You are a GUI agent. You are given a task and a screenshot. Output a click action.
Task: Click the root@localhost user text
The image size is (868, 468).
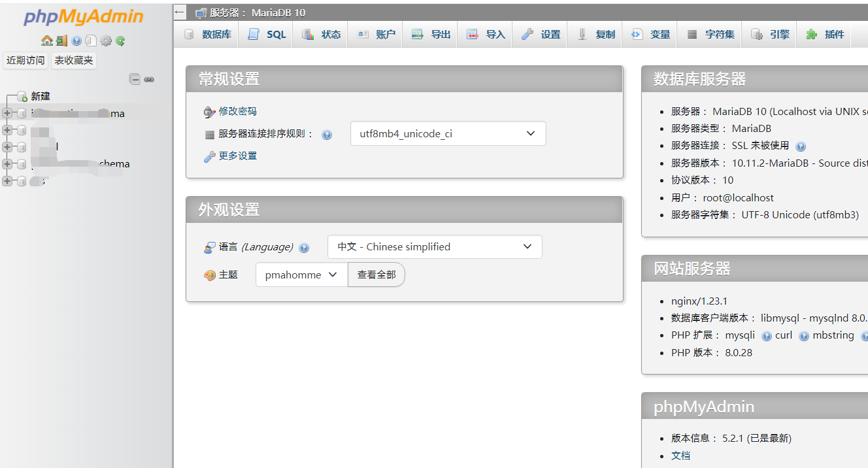[x=739, y=197]
